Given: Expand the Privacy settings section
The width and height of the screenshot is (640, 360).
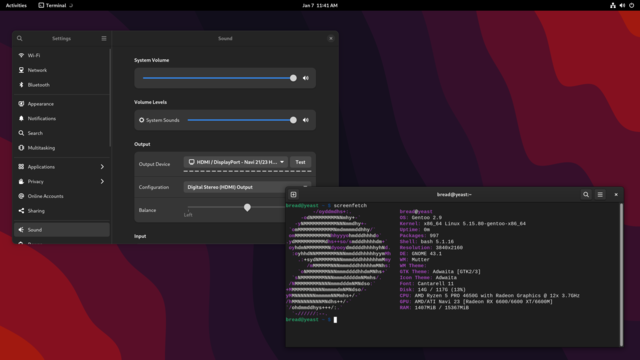Looking at the screenshot, I should point(62,181).
